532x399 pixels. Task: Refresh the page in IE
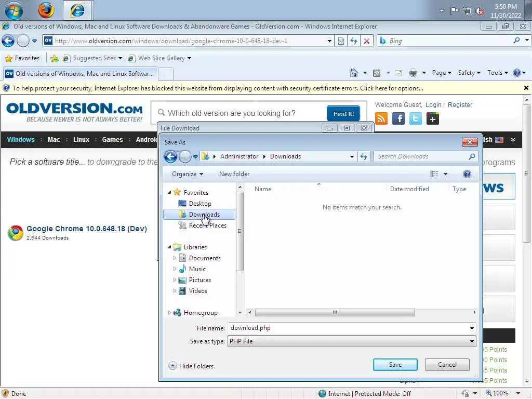pyautogui.click(x=354, y=41)
